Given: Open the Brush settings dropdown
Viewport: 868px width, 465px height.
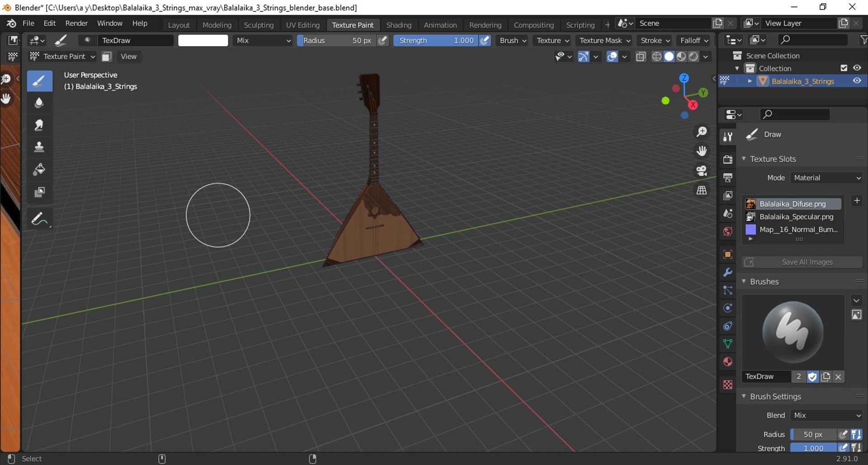Looking at the screenshot, I should point(513,41).
